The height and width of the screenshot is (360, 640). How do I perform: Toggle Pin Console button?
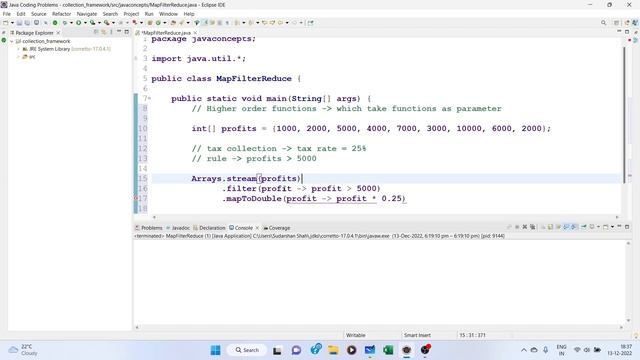pos(584,227)
